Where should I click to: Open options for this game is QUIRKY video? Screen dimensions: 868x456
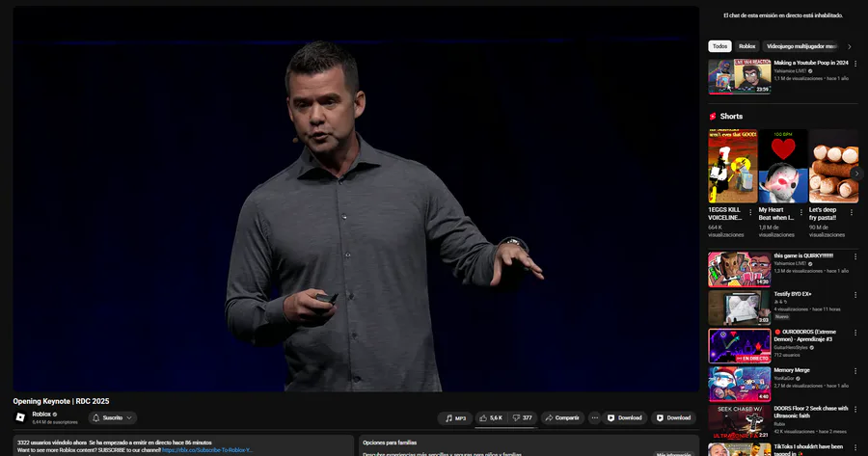click(855, 256)
